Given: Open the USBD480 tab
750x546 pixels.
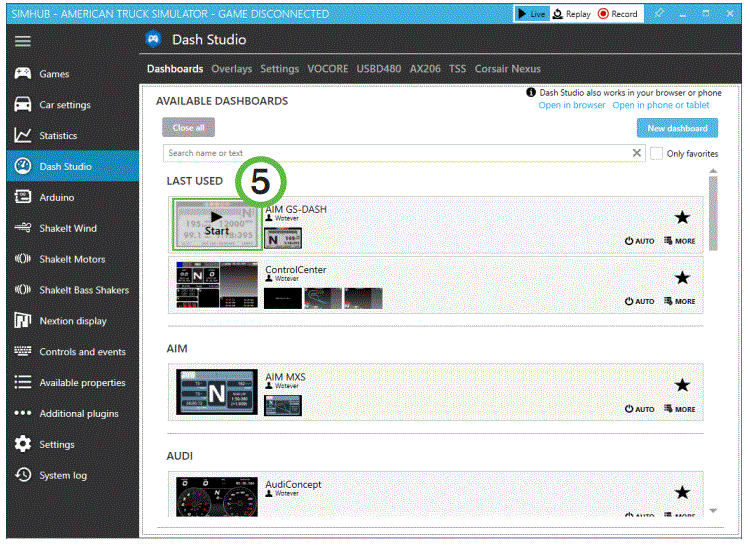Looking at the screenshot, I should 378,69.
